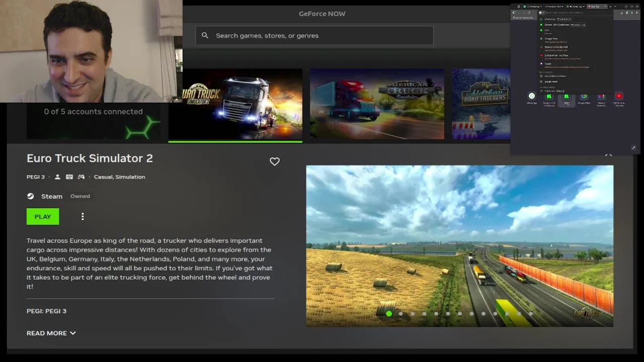Screen dimensions: 644x362
Task: Click the keyboard support icon
Action: (x=69, y=177)
